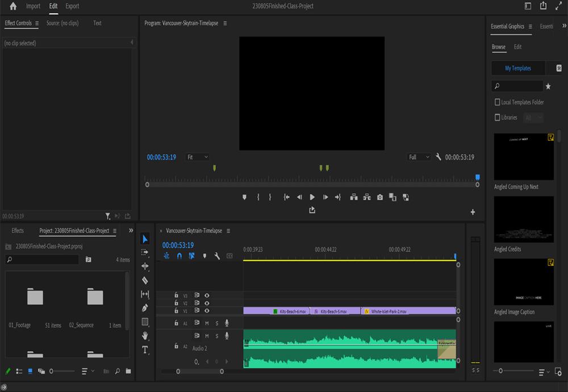Click the Home icon
Screen dimensions: 568x392
coord(13,6)
